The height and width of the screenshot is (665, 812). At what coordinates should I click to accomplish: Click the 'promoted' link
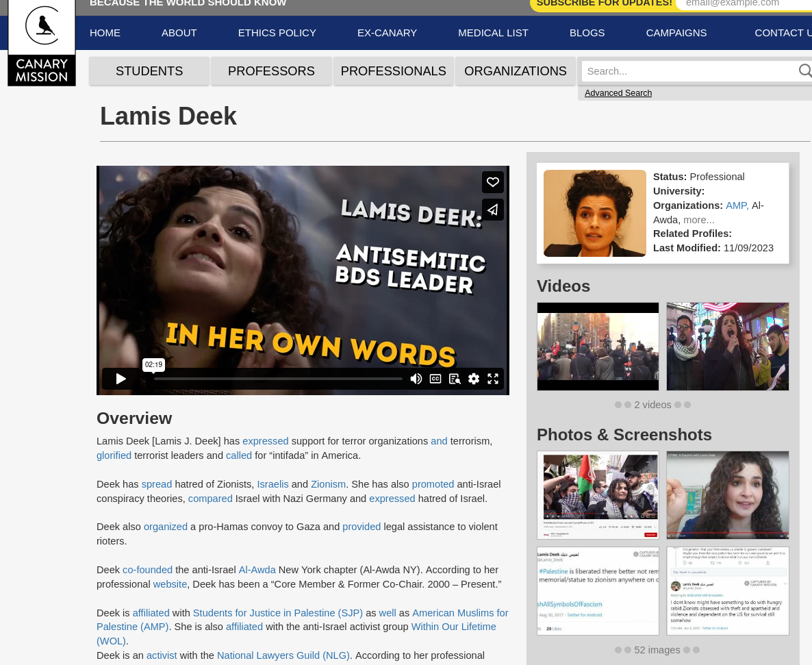pos(433,484)
